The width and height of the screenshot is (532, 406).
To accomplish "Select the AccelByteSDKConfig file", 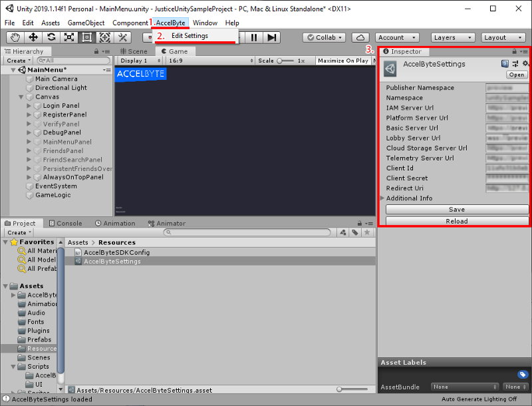I will pyautogui.click(x=116, y=252).
